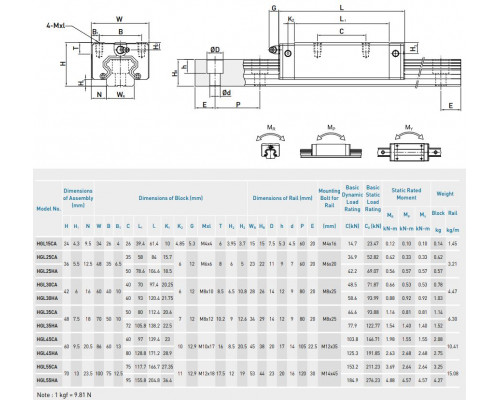Click the Mounting Bolt for Rail header
The width and height of the screenshot is (500, 400).
point(329,198)
